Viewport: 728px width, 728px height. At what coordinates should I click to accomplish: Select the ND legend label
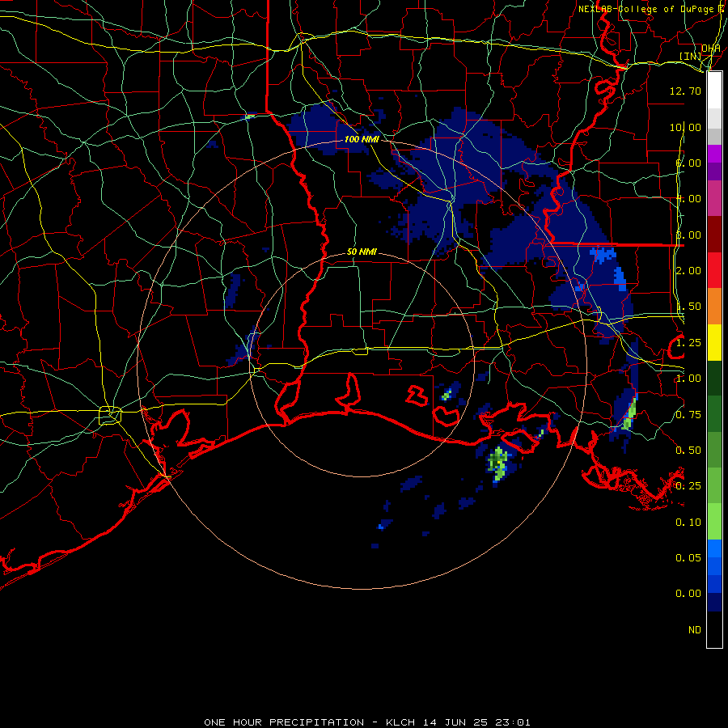(x=695, y=630)
